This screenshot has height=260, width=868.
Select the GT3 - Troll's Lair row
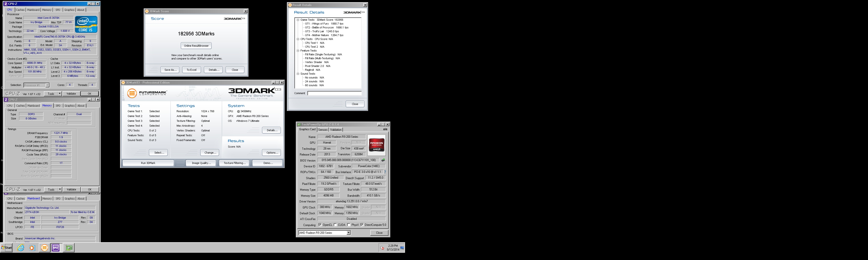pyautogui.click(x=322, y=31)
